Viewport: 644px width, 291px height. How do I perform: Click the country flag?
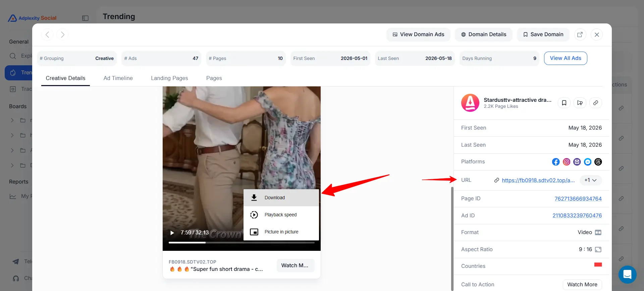pos(598,265)
